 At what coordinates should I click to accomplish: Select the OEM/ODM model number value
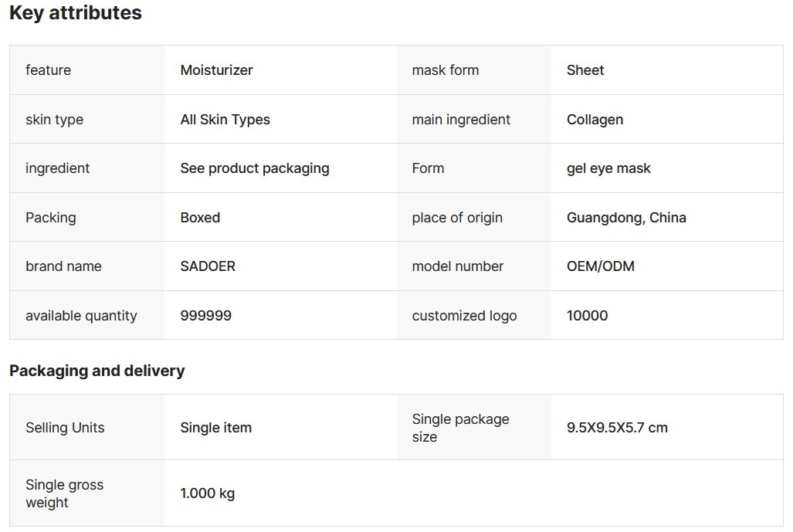click(601, 266)
